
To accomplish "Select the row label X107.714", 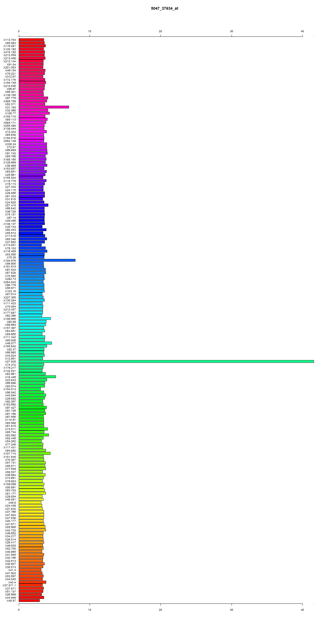I will [x=10, y=454].
